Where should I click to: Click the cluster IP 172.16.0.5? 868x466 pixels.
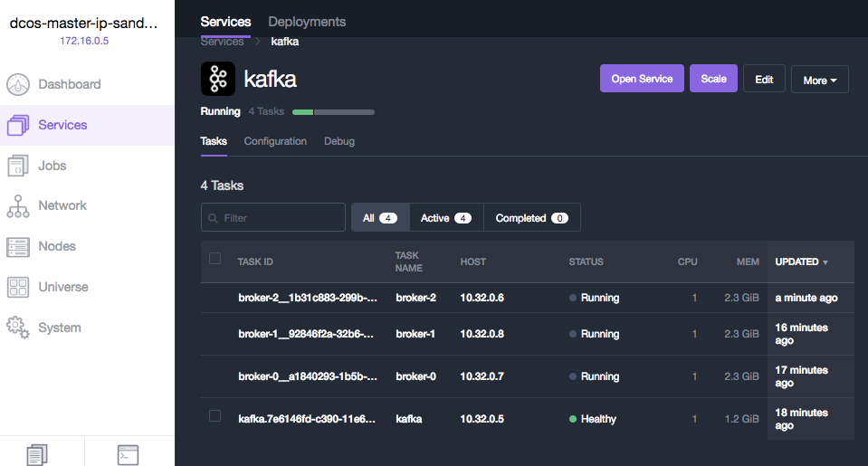(x=84, y=41)
